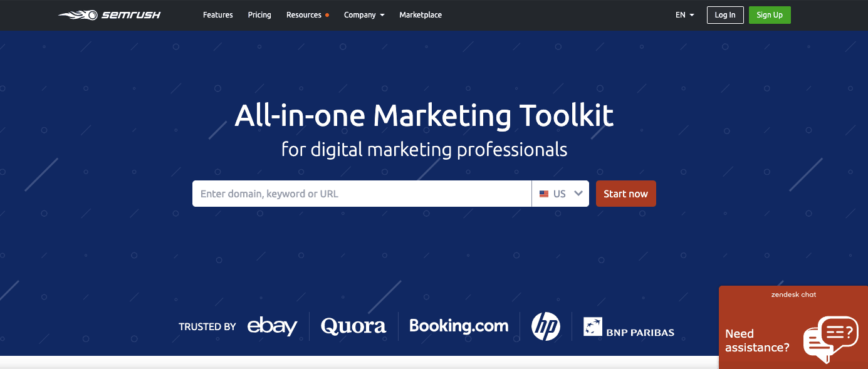
Task: Click the "All-in-one Marketing Toolkit" headline
Action: pyautogui.click(x=424, y=116)
